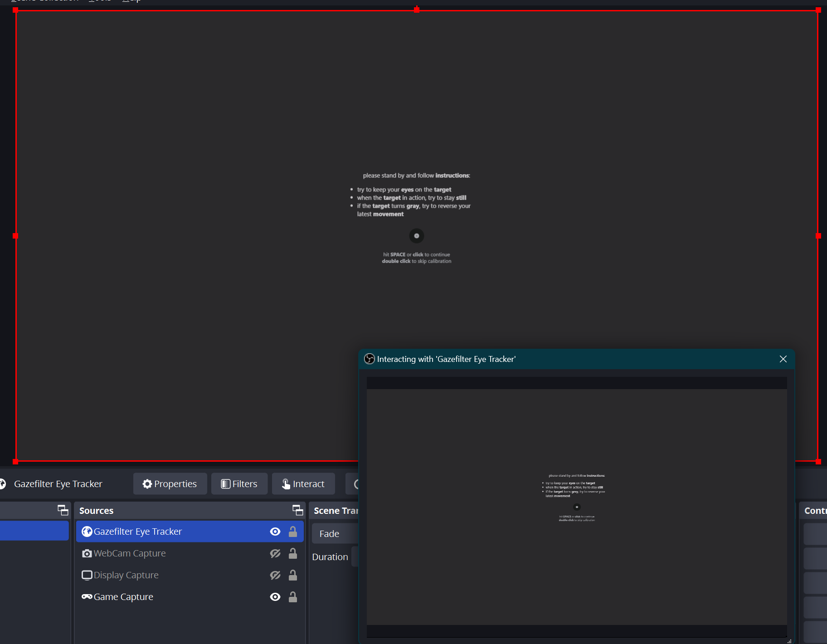Show the Display Capture source
827x644 pixels.
click(x=275, y=575)
